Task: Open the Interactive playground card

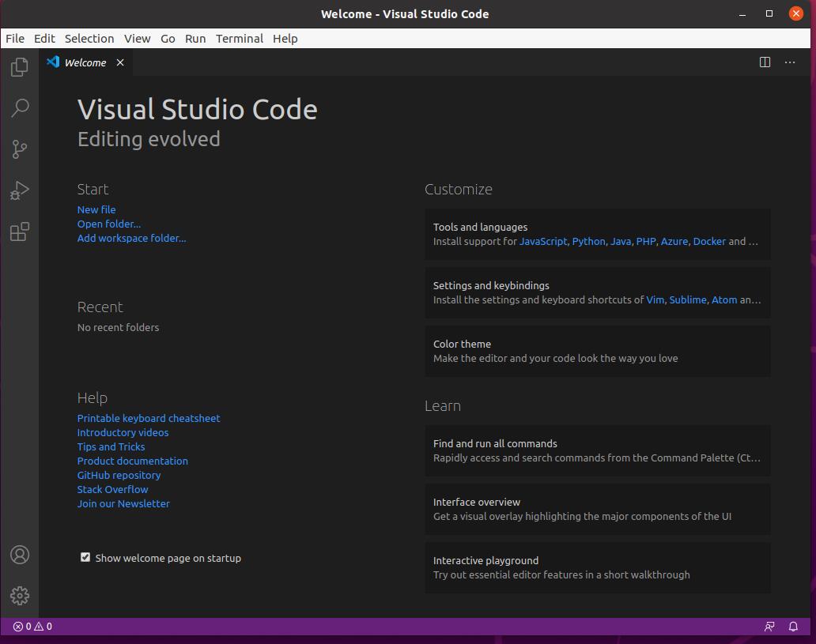Action: [x=598, y=567]
